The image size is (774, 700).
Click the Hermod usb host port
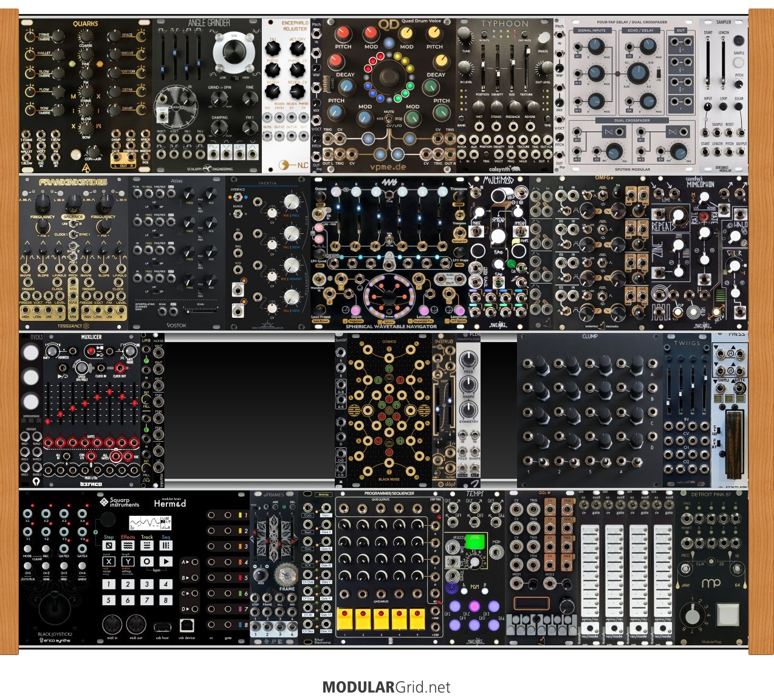click(162, 626)
